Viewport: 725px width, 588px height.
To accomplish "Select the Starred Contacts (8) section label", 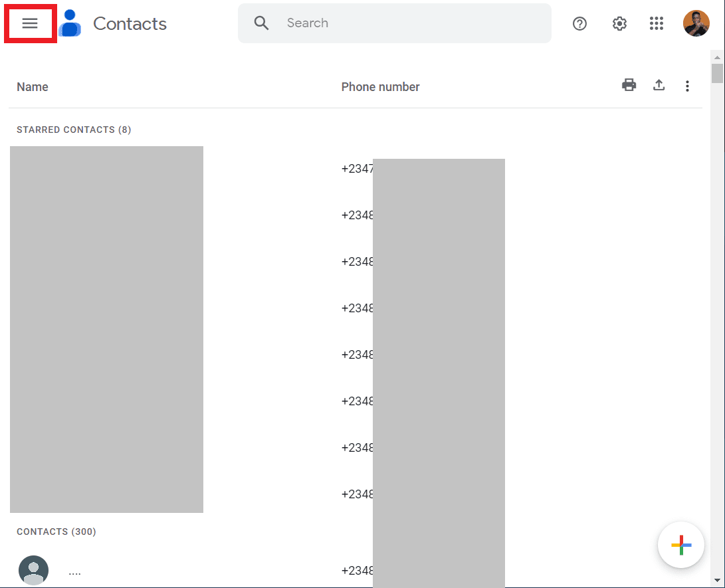I will click(74, 130).
